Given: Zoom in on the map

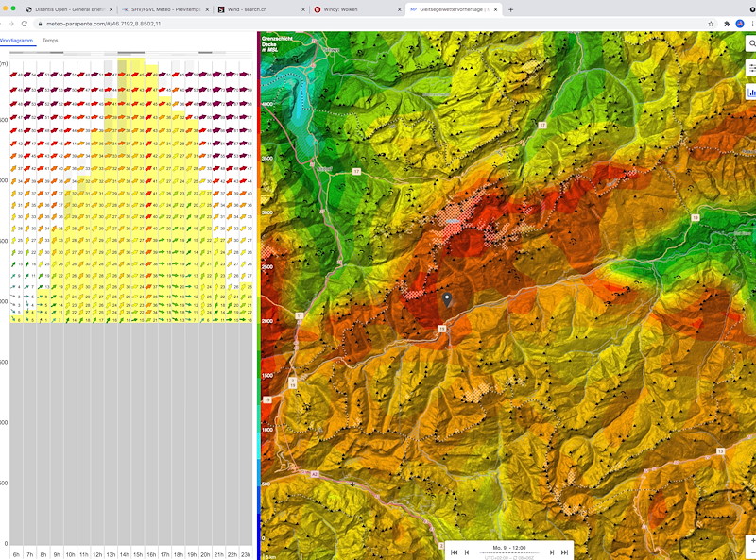Looking at the screenshot, I should 752,541.
